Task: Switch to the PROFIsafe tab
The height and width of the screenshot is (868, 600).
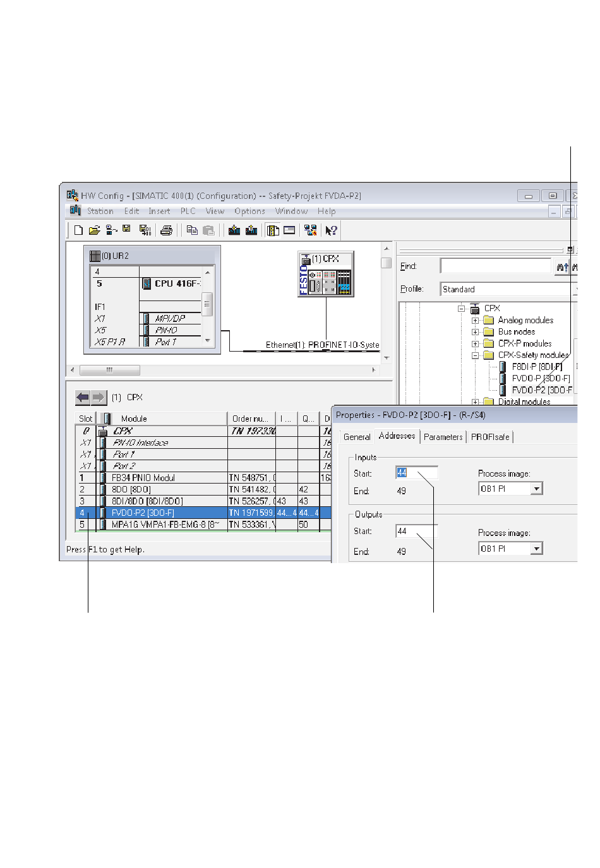Action: point(490,437)
